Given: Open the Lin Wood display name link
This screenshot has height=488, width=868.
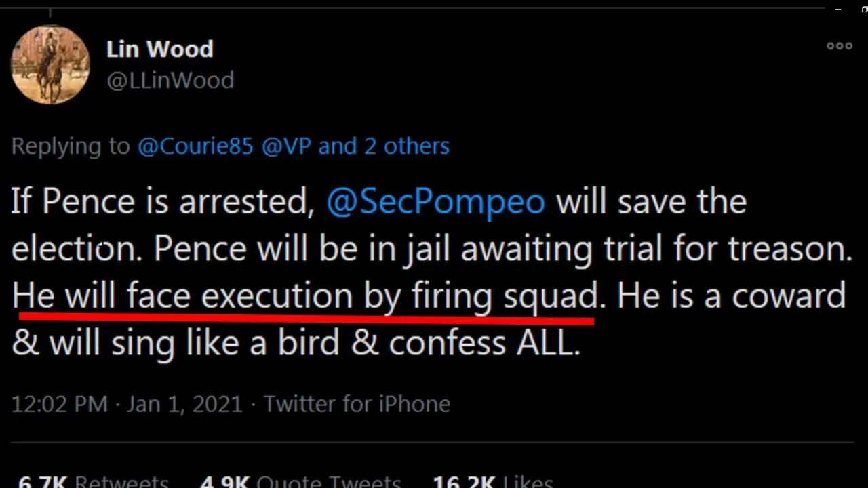Looking at the screenshot, I should pyautogui.click(x=159, y=49).
